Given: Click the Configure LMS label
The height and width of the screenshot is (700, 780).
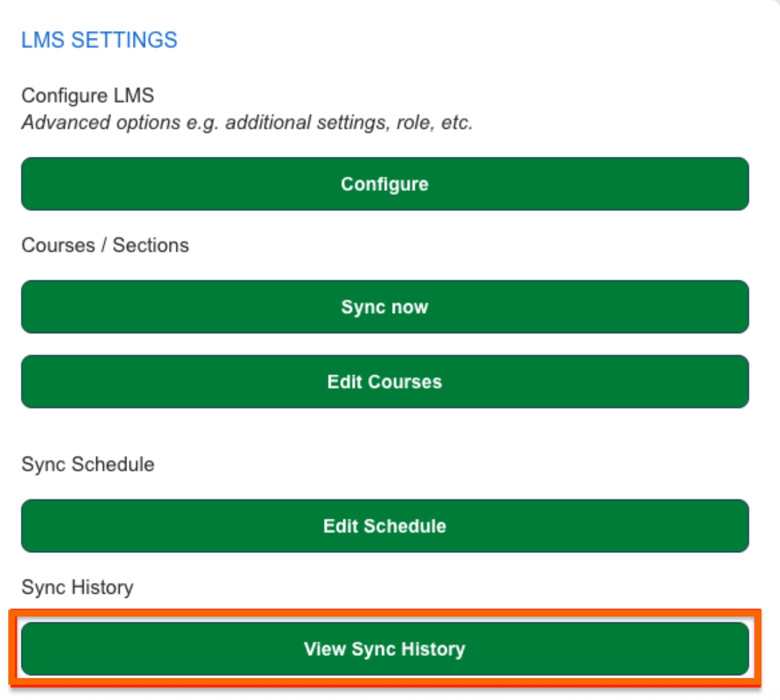Looking at the screenshot, I should pos(88,95).
